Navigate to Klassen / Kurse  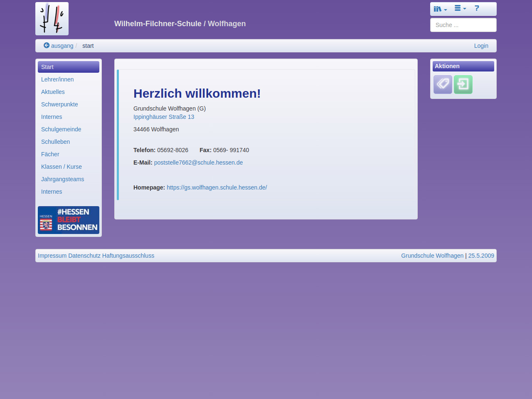tap(62, 167)
